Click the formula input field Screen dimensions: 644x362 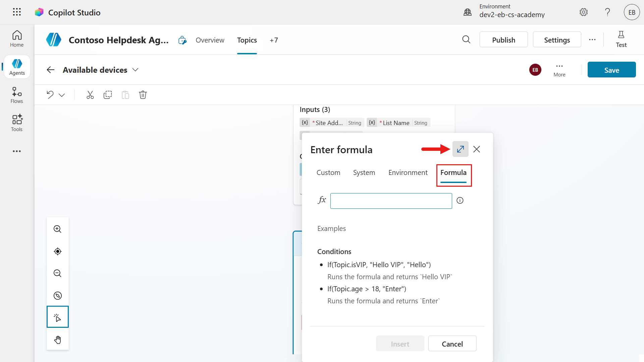pyautogui.click(x=391, y=201)
